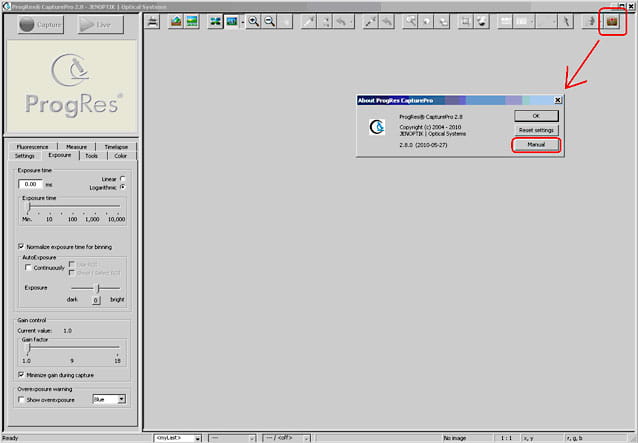Image resolution: width=638 pixels, height=443 pixels.
Task: Open the Blue overexposure color dropdown
Action: tap(122, 399)
